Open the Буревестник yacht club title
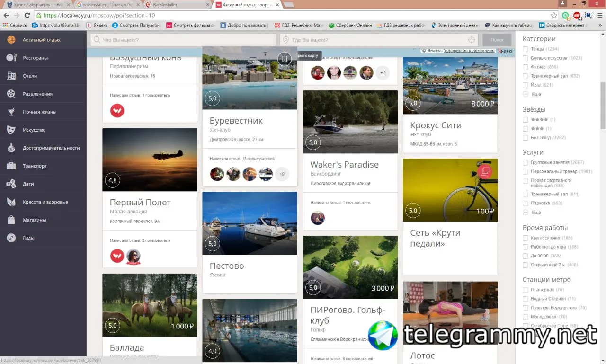The image size is (606, 364). click(x=236, y=121)
